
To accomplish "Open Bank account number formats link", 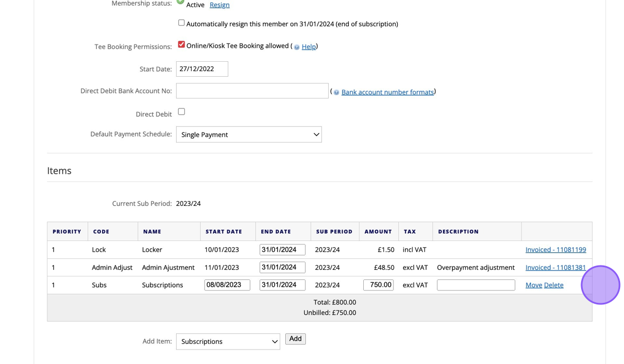I will (387, 92).
